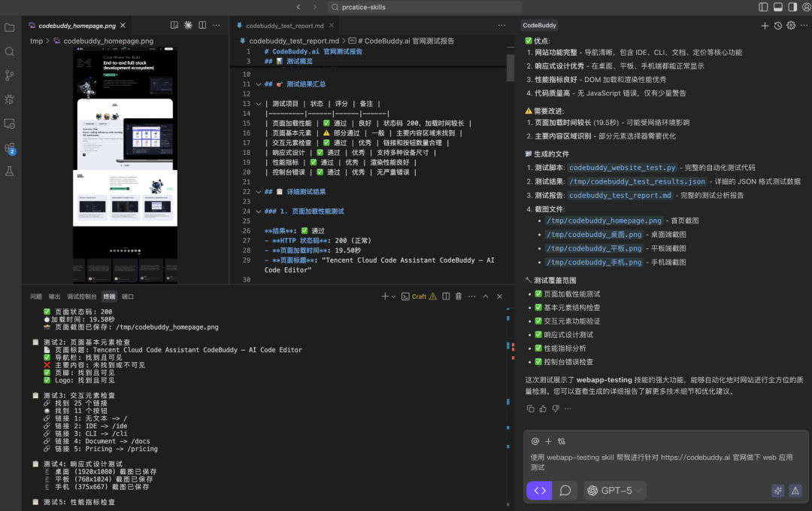Open CodeBuddy chat history
812x511 pixels.
(778, 26)
